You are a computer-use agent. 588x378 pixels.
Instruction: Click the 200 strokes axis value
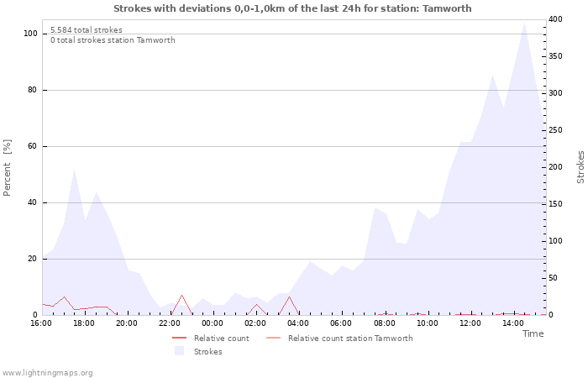(x=555, y=167)
